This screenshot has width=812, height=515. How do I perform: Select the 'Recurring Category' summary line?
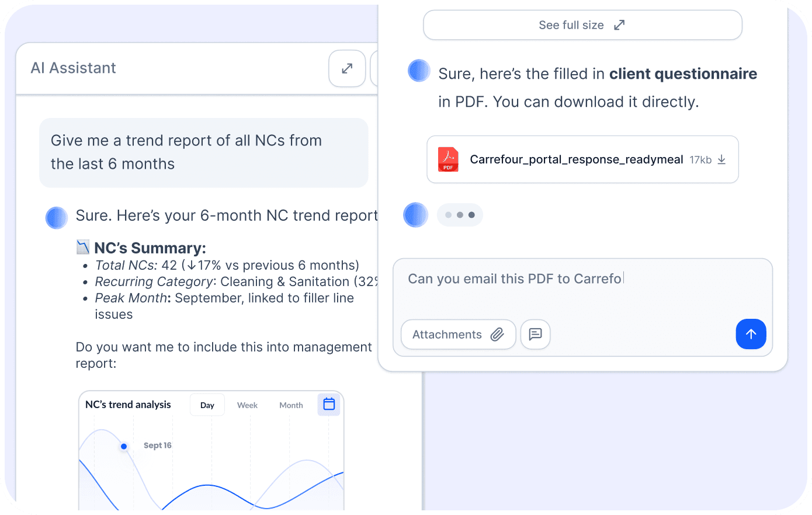(x=237, y=281)
